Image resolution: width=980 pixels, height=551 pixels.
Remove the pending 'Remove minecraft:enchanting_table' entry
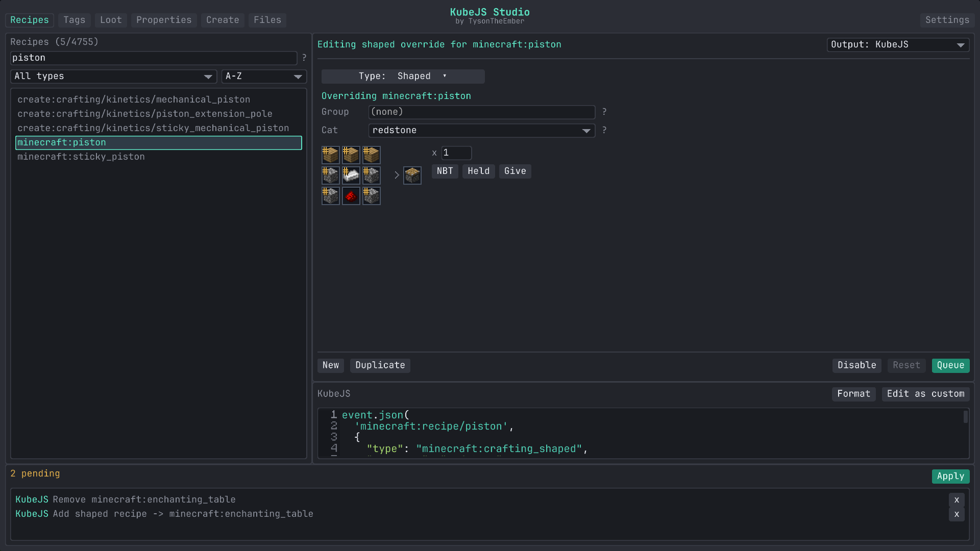click(x=957, y=500)
